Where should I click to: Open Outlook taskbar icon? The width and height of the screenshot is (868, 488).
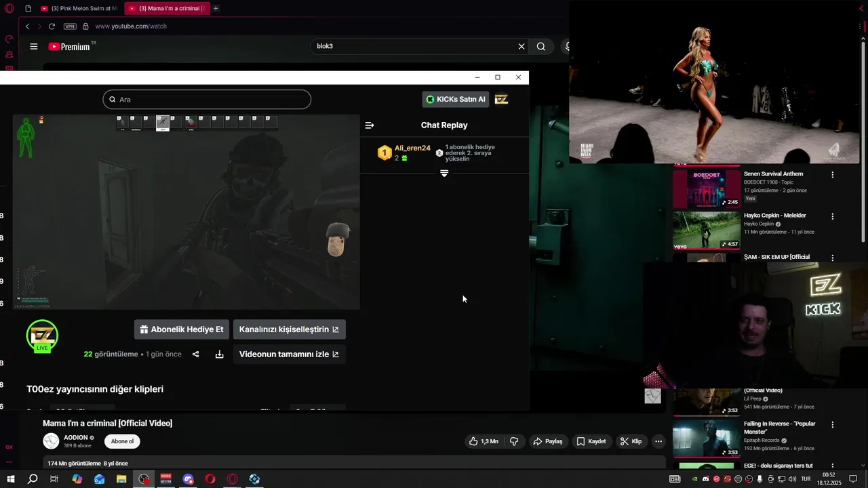coord(99,479)
